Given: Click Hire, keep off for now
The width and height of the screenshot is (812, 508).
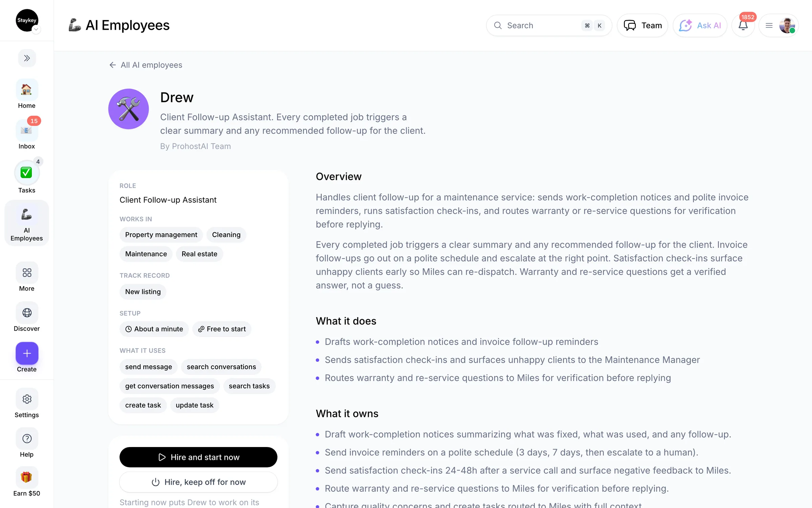Looking at the screenshot, I should pos(198,482).
